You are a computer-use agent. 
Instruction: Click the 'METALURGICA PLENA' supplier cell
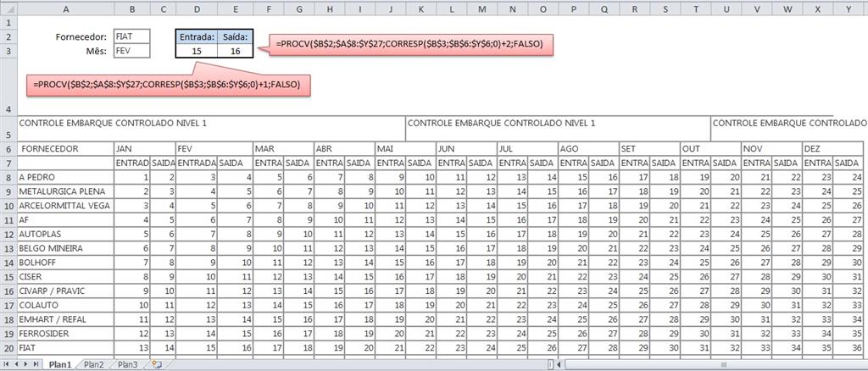pyautogui.click(x=66, y=191)
